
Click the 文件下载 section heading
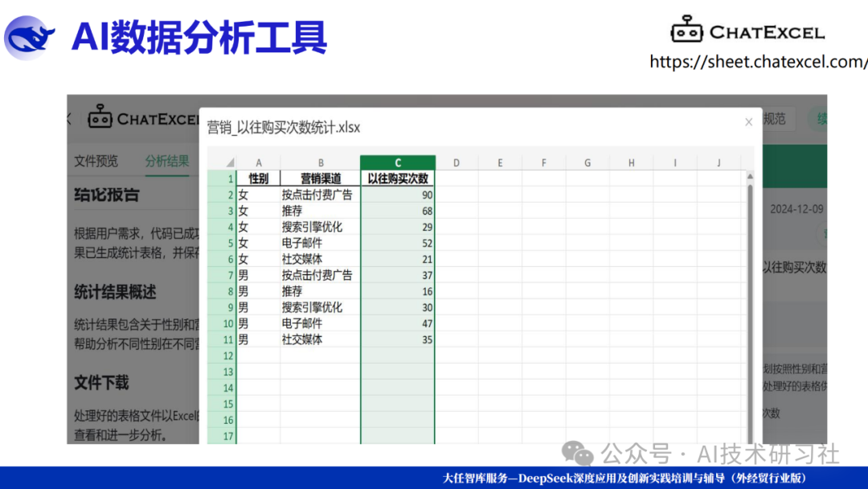pyautogui.click(x=101, y=382)
